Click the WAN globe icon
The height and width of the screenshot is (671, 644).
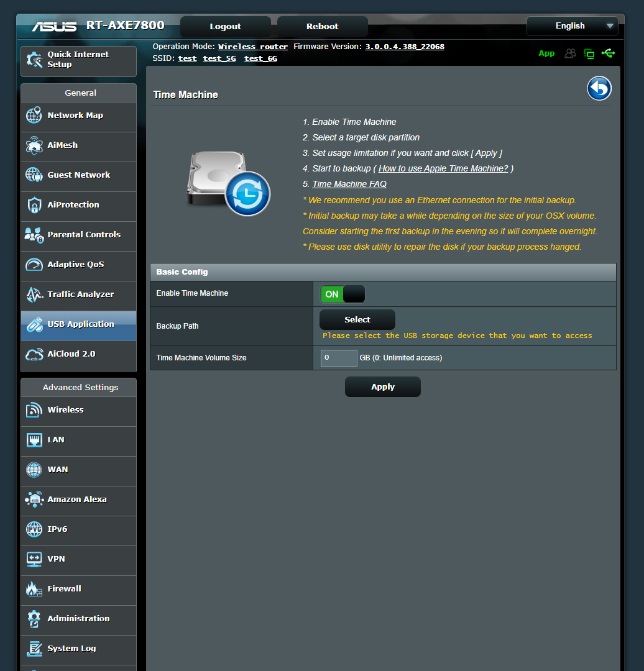coord(34,470)
